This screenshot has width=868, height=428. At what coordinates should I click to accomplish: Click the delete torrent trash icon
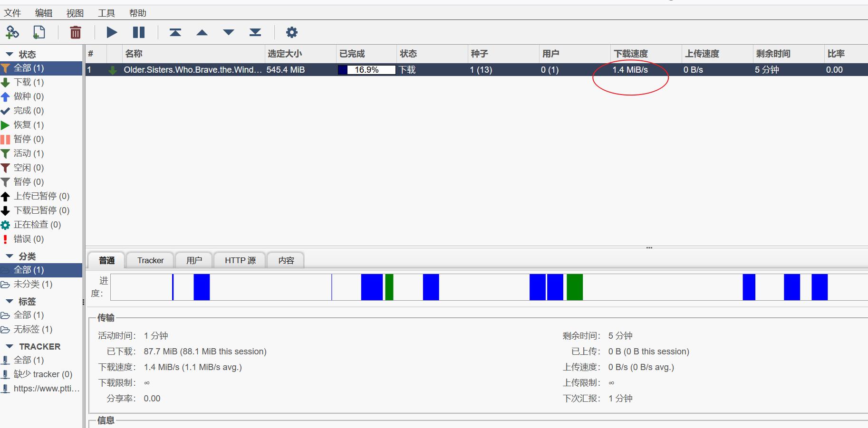coord(75,32)
